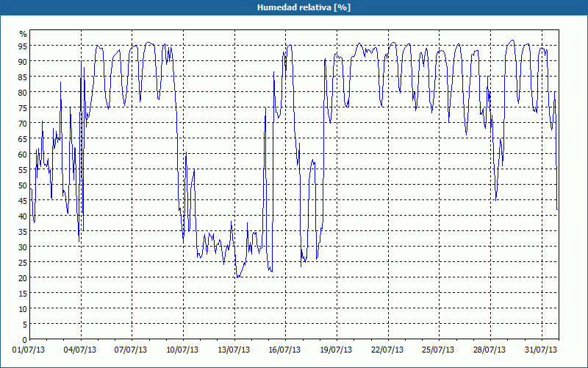Select the 50 value on the y-axis
588x368 pixels.
tap(23, 185)
